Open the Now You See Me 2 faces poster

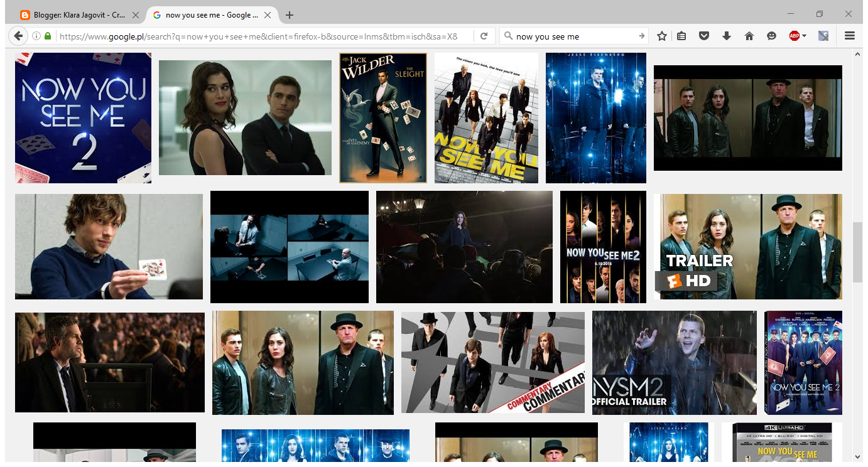click(603, 247)
